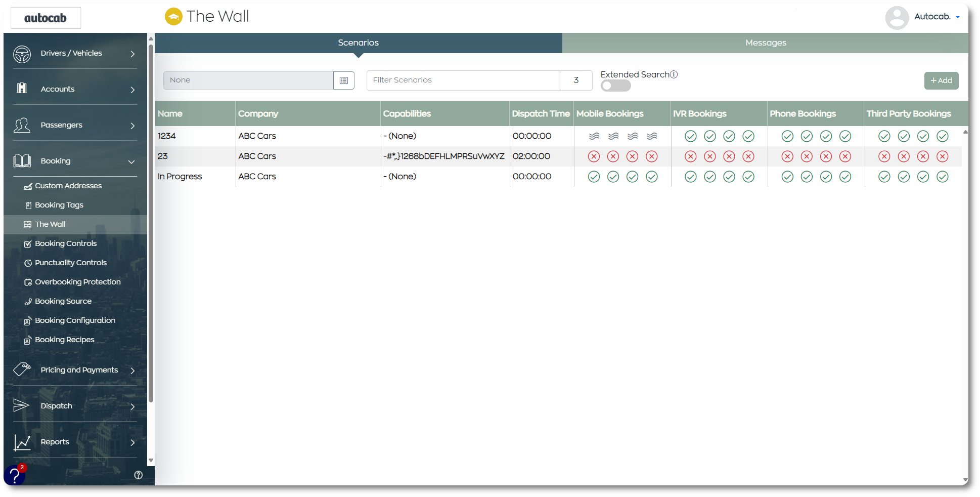Expand the Dispatch menu

point(132,406)
